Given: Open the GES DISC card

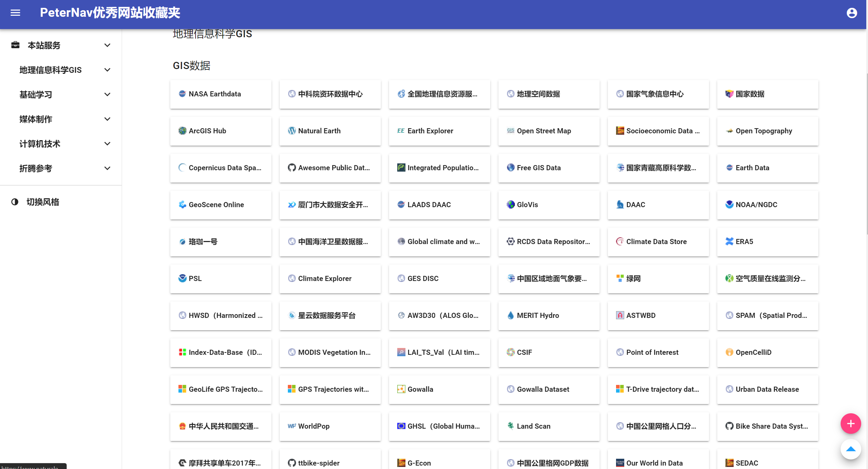Looking at the screenshot, I should [439, 279].
